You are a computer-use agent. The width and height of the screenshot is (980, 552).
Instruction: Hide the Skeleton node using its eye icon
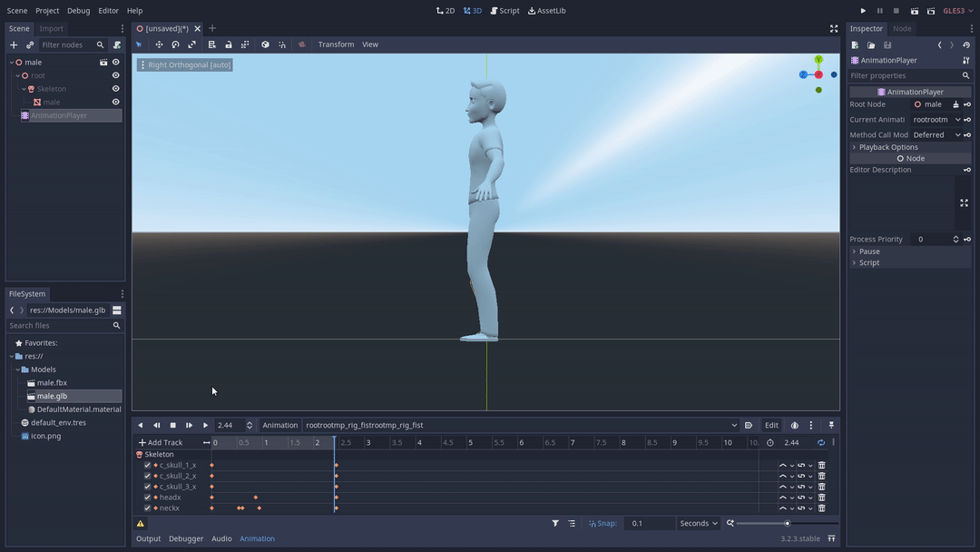[x=113, y=88]
